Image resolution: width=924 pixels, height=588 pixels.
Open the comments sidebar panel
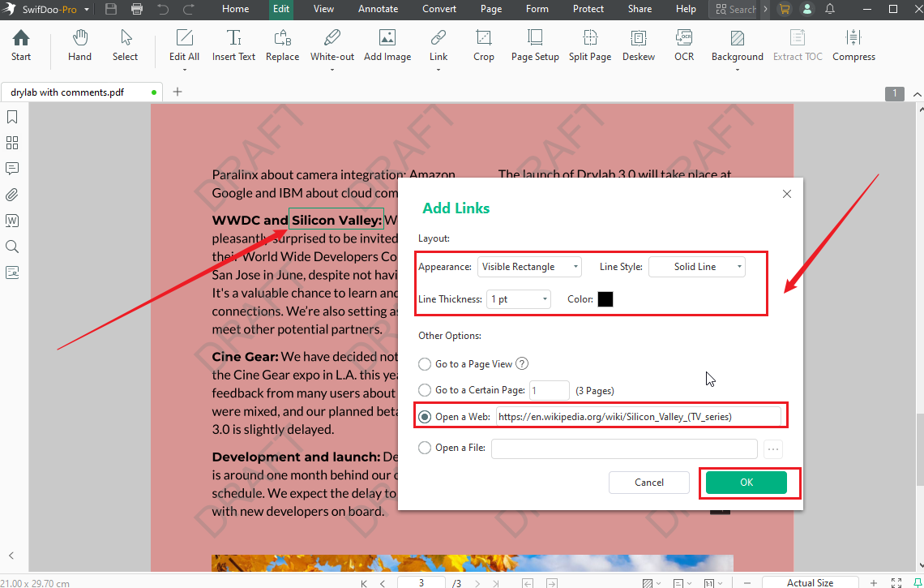[12, 169]
